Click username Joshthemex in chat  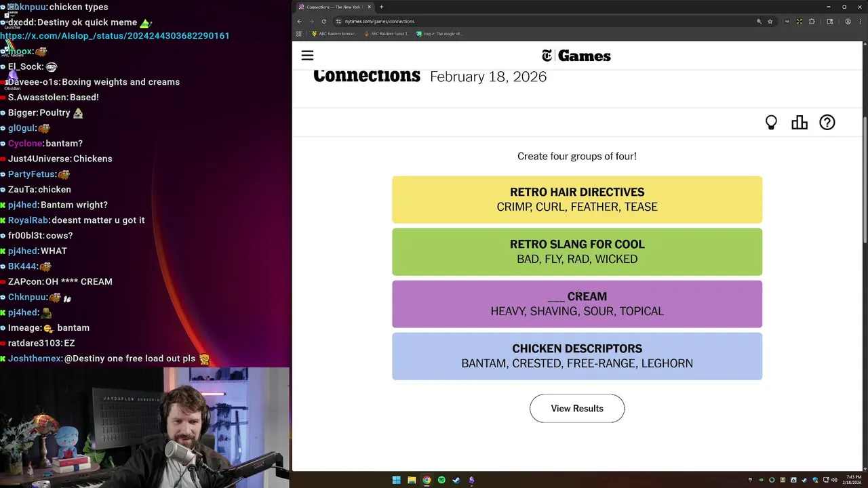(x=35, y=359)
